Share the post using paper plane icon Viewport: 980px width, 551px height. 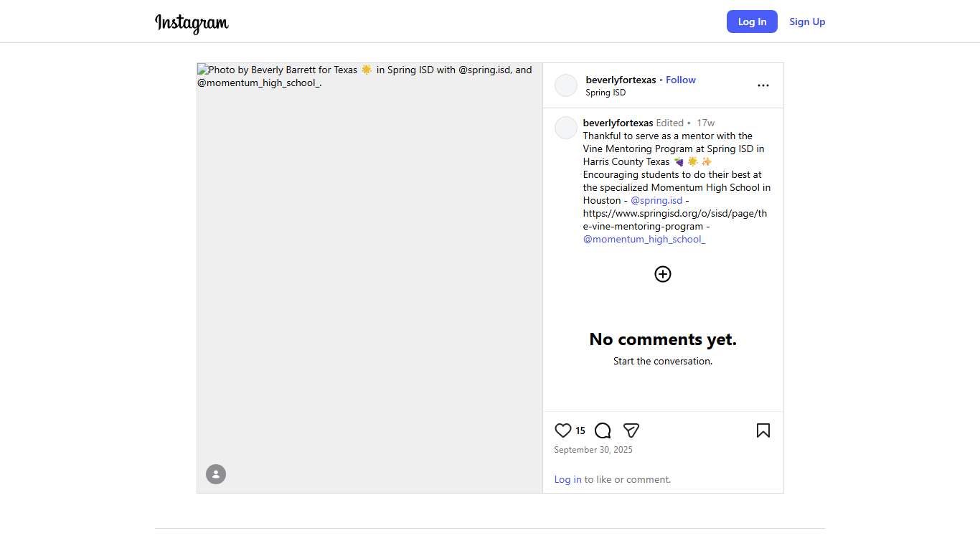click(x=631, y=430)
